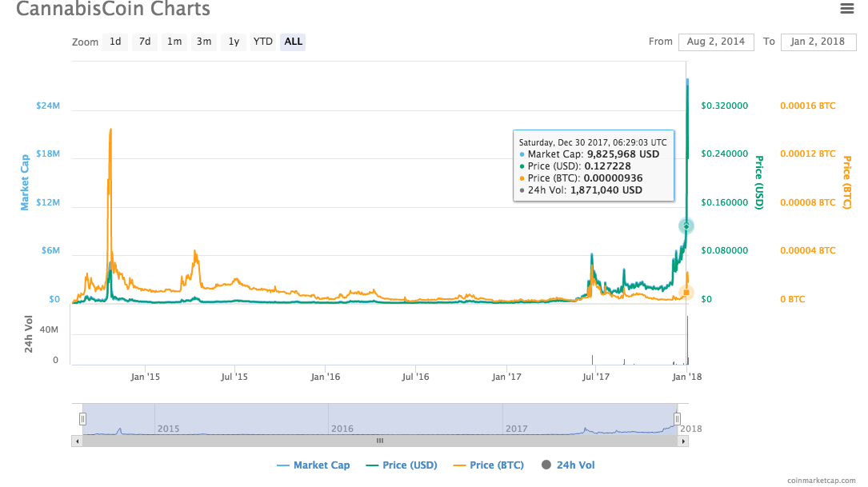Click the navigator scrollbar left arrow
Image resolution: width=868 pixels, height=487 pixels.
click(77, 441)
